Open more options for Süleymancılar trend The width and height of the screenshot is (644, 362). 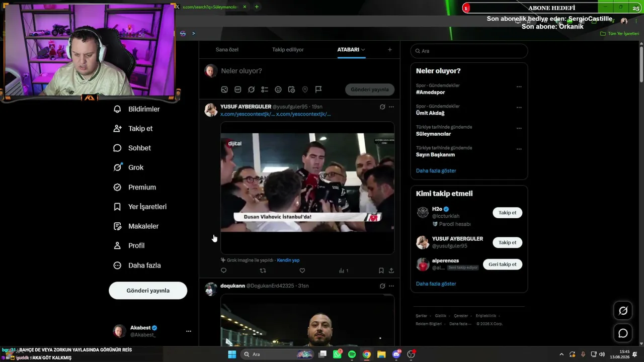pyautogui.click(x=519, y=128)
